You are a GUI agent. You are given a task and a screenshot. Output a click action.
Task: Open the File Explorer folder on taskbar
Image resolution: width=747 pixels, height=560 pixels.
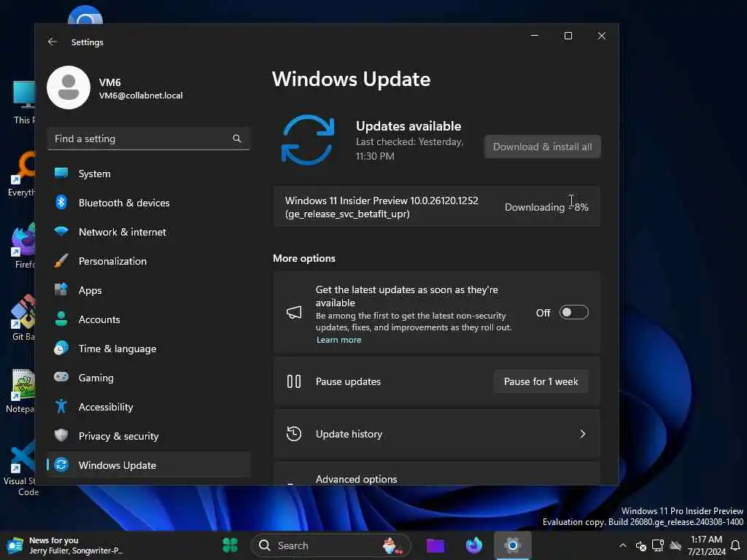pos(435,545)
